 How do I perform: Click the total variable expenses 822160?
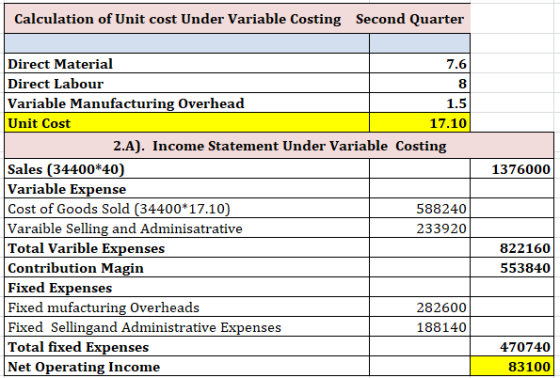point(512,248)
